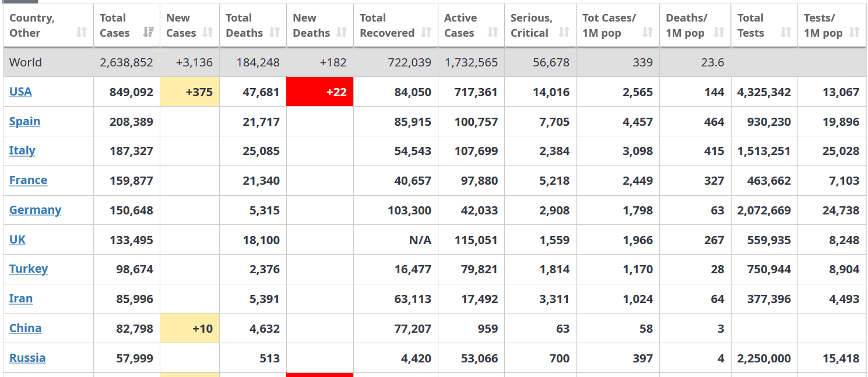Click World total deaths 184,248
This screenshot has height=377, width=868.
(x=258, y=62)
